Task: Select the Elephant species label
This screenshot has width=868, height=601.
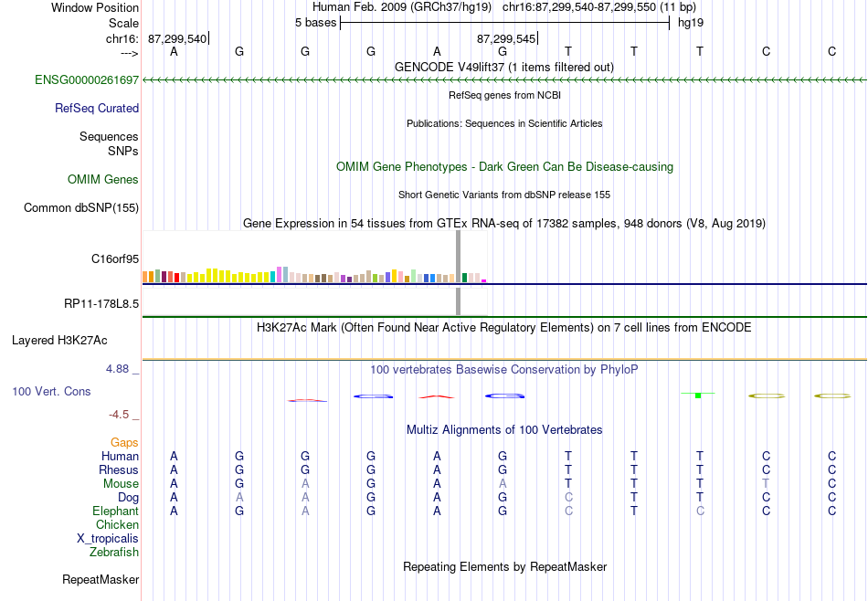Action: tap(116, 511)
